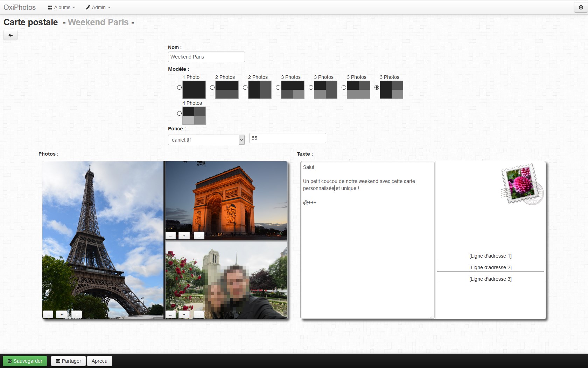
Task: Open the Albums menu
Action: (x=62, y=7)
